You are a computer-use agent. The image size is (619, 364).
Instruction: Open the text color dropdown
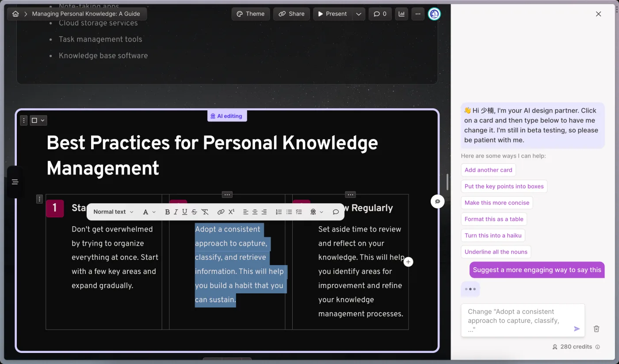point(149,212)
